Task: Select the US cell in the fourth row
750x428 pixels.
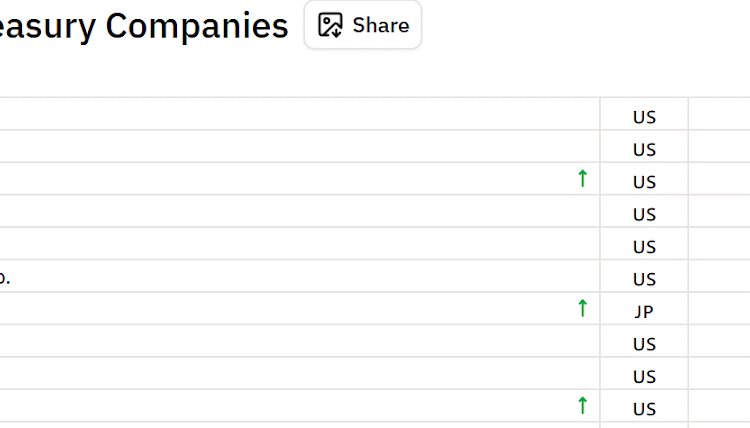Action: [x=644, y=214]
